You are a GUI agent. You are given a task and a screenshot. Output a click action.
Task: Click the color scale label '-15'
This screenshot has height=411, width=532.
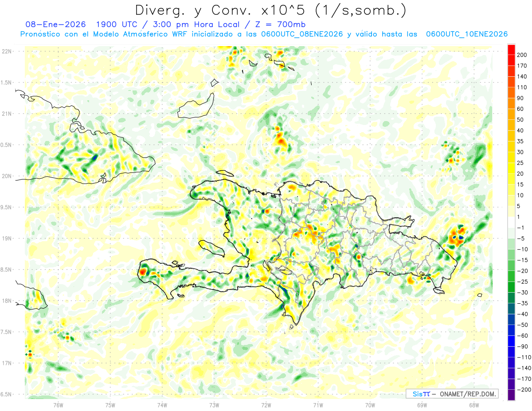point(523,260)
